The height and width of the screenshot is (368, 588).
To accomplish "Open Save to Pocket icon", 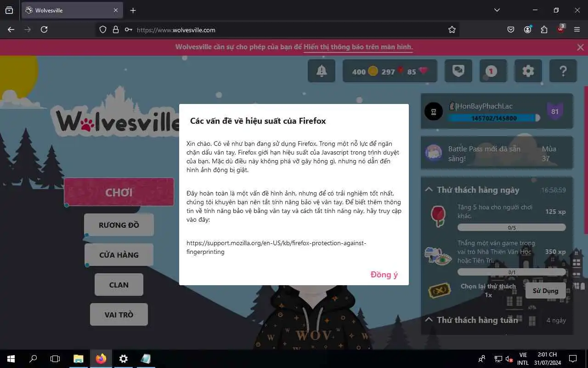I will click(x=511, y=29).
